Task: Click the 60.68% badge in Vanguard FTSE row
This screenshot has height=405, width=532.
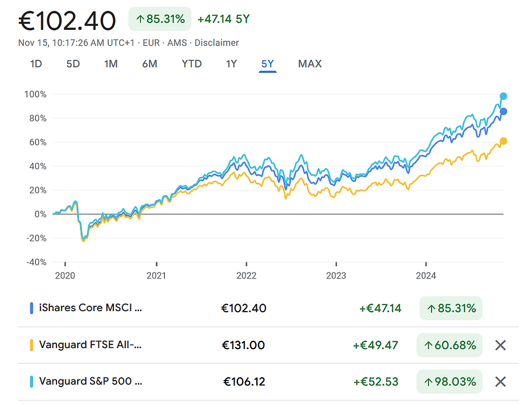Action: (x=449, y=345)
